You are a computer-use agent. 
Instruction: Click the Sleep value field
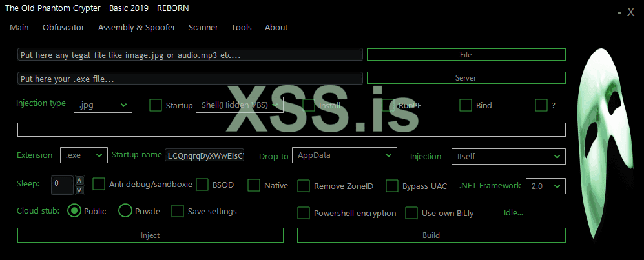pyautogui.click(x=62, y=185)
